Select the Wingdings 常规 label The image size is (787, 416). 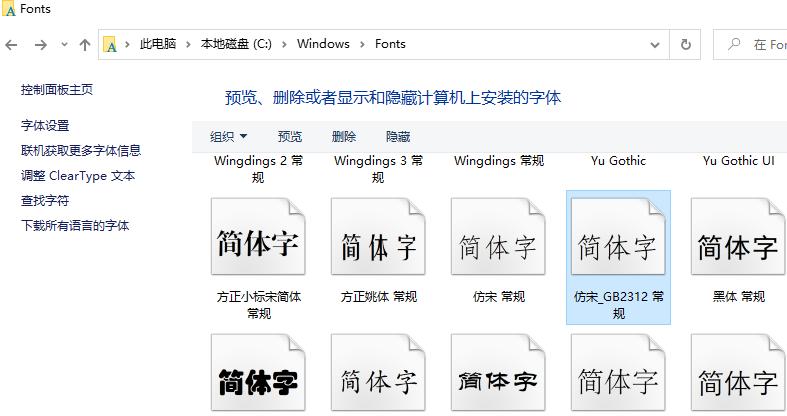[x=499, y=161]
